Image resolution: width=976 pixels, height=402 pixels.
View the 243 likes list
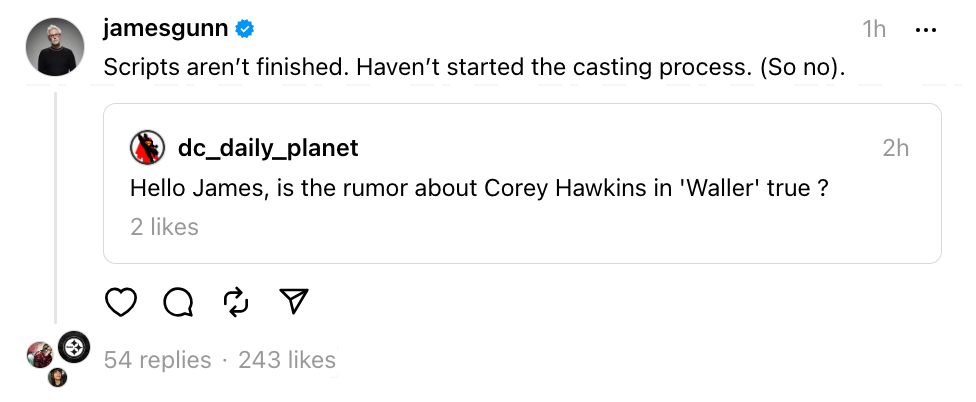coord(287,360)
